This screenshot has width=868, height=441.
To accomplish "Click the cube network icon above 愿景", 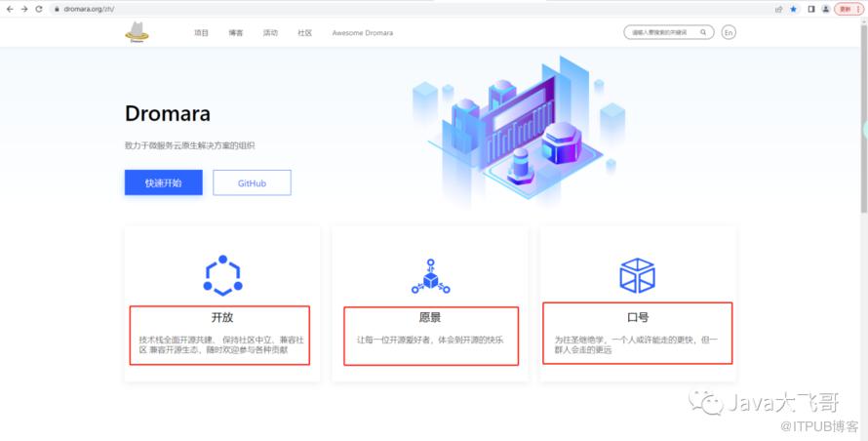I will 431,276.
